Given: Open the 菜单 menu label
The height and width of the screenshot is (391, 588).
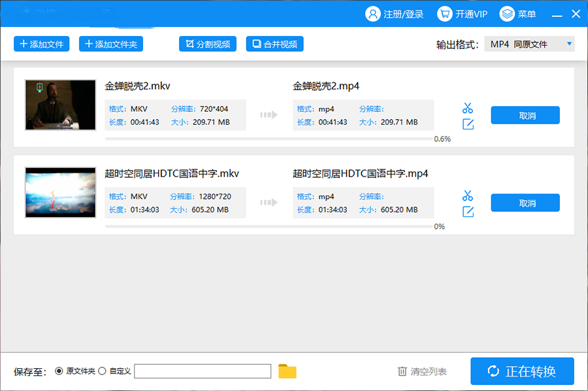Looking at the screenshot, I should pyautogui.click(x=527, y=14).
